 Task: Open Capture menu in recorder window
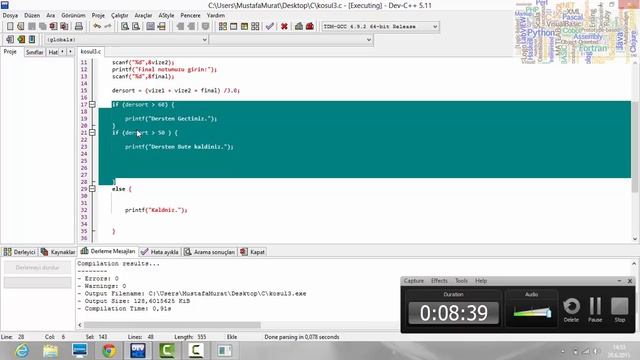[x=413, y=281]
